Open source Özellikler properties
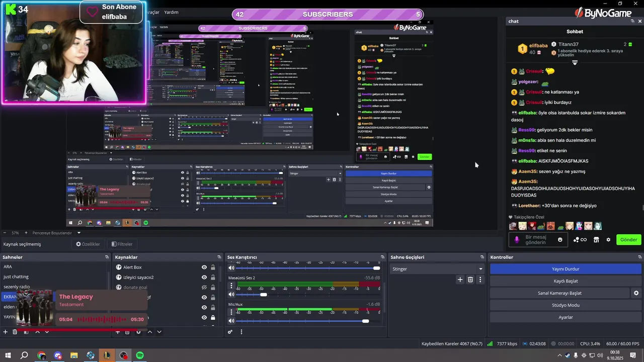This screenshot has width=644, height=362. [88, 244]
